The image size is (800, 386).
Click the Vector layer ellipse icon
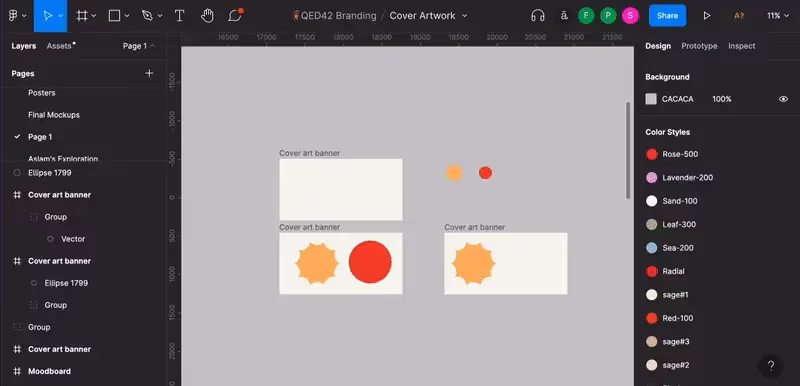click(50, 239)
